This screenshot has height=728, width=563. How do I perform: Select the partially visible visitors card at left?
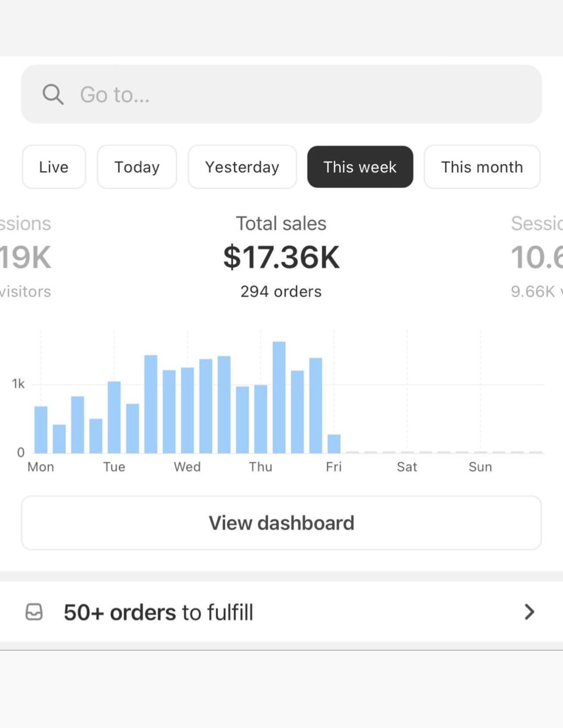26,256
